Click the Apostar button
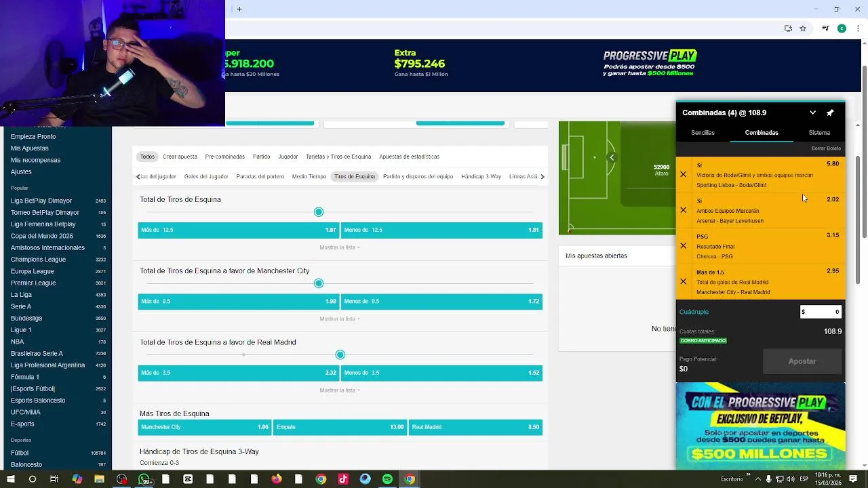 [x=802, y=361]
